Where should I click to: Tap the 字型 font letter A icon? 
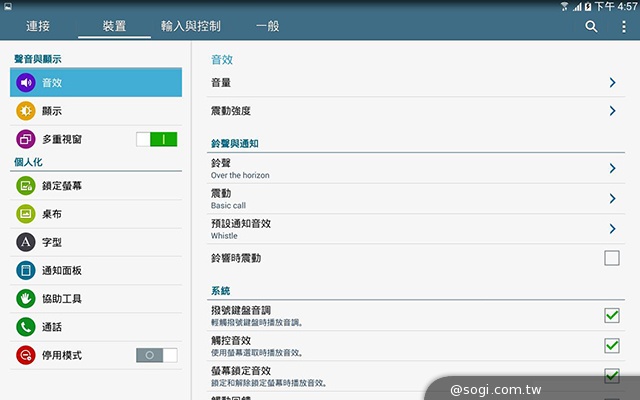(x=26, y=242)
